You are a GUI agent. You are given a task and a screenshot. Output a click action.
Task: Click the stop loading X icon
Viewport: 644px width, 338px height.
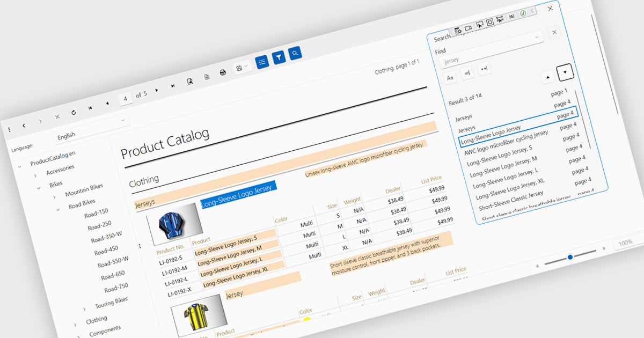point(57,116)
